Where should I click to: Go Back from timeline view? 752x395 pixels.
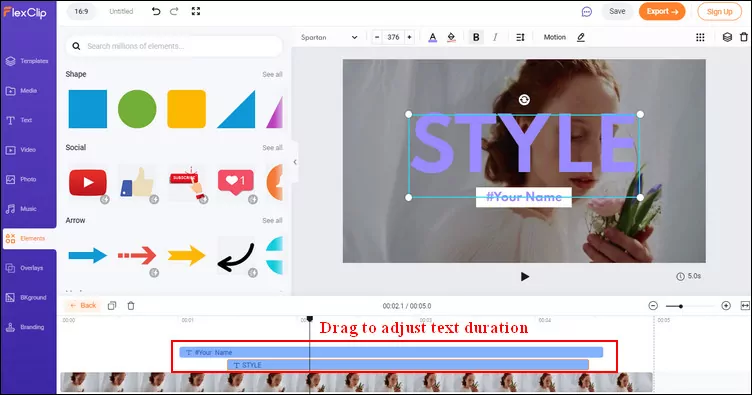(83, 305)
